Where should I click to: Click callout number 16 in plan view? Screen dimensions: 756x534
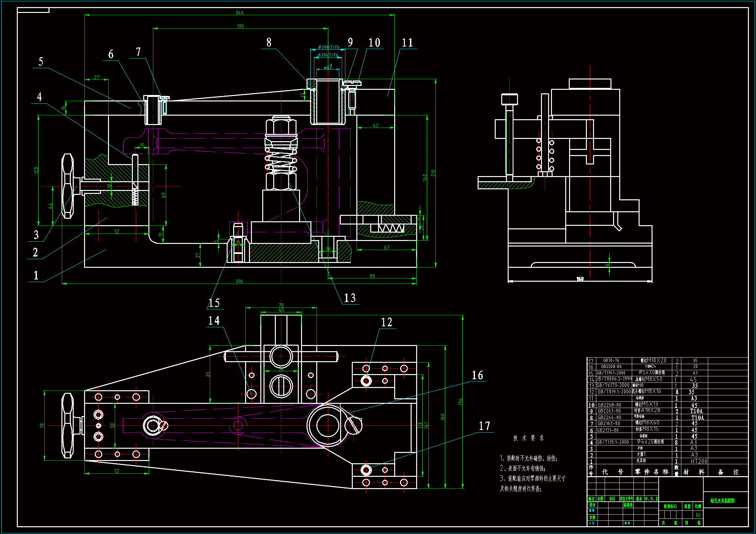(x=477, y=375)
